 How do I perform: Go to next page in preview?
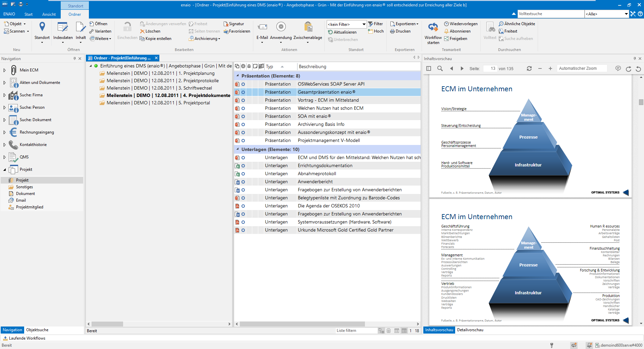tap(462, 68)
